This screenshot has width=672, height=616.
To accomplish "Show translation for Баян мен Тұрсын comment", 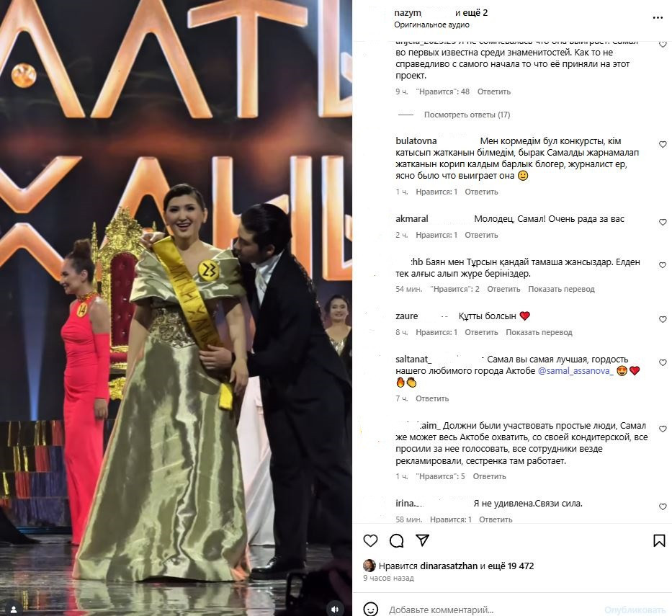I will [561, 289].
